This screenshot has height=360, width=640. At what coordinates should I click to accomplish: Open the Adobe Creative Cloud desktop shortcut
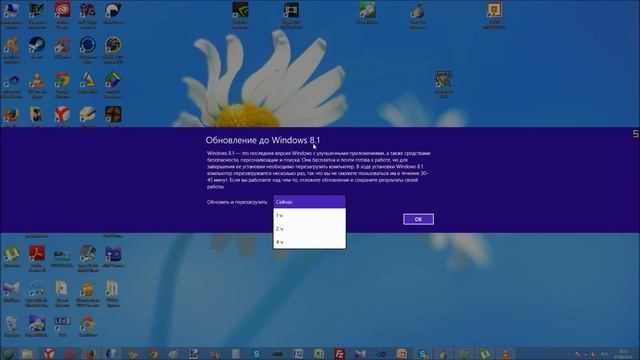click(x=62, y=13)
